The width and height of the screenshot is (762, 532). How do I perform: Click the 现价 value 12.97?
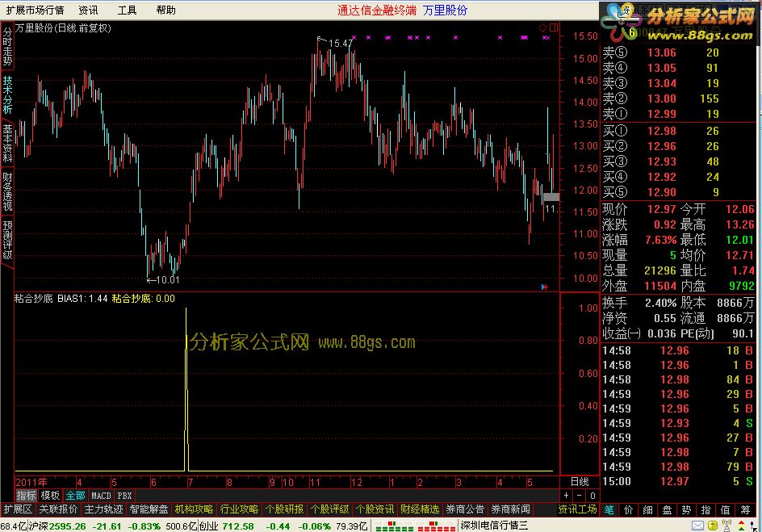tap(661, 209)
